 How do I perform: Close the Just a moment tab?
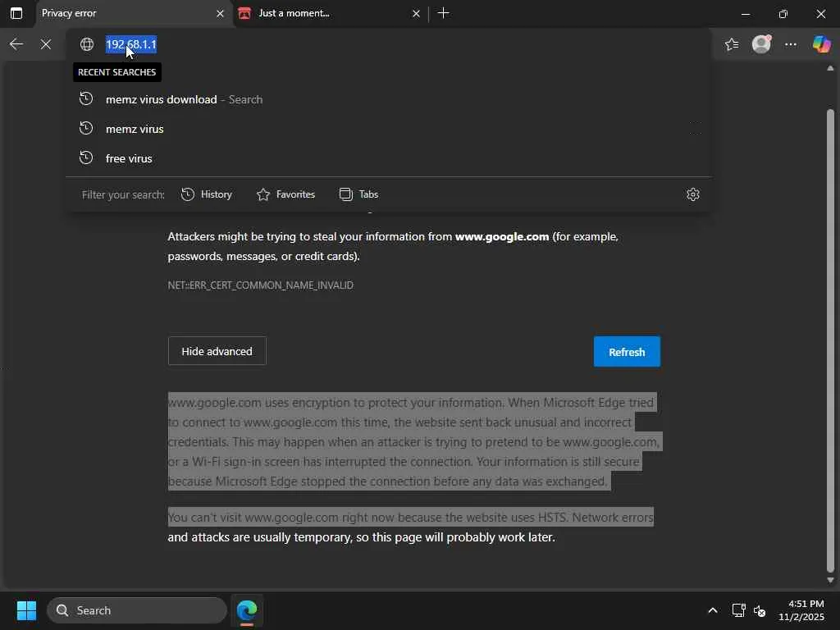coord(416,13)
